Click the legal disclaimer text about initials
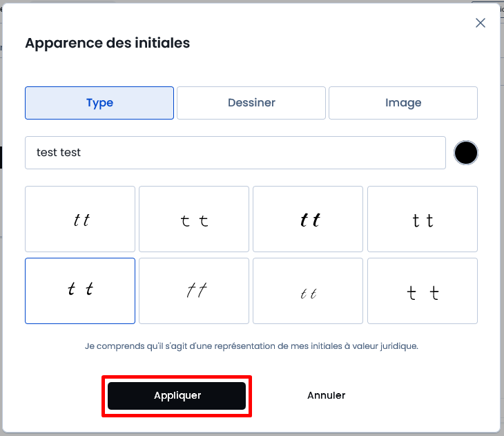Screen dimensions: 504x436 (x=251, y=346)
